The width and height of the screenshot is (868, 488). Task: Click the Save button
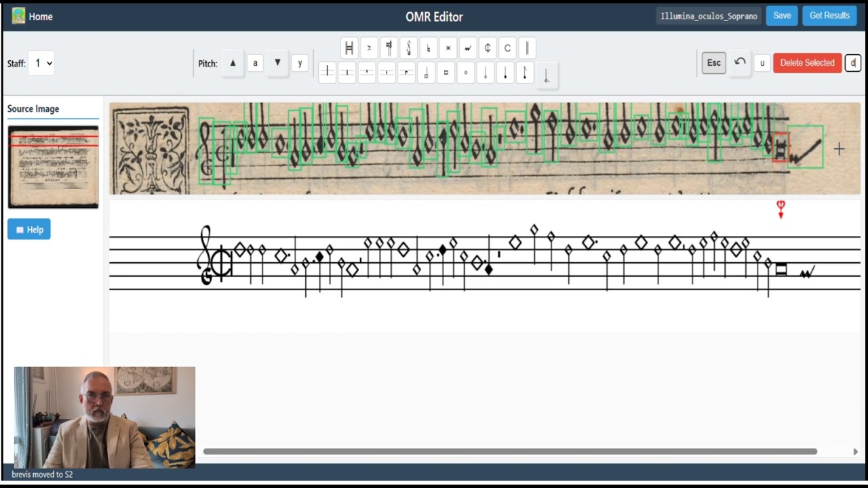pos(782,16)
